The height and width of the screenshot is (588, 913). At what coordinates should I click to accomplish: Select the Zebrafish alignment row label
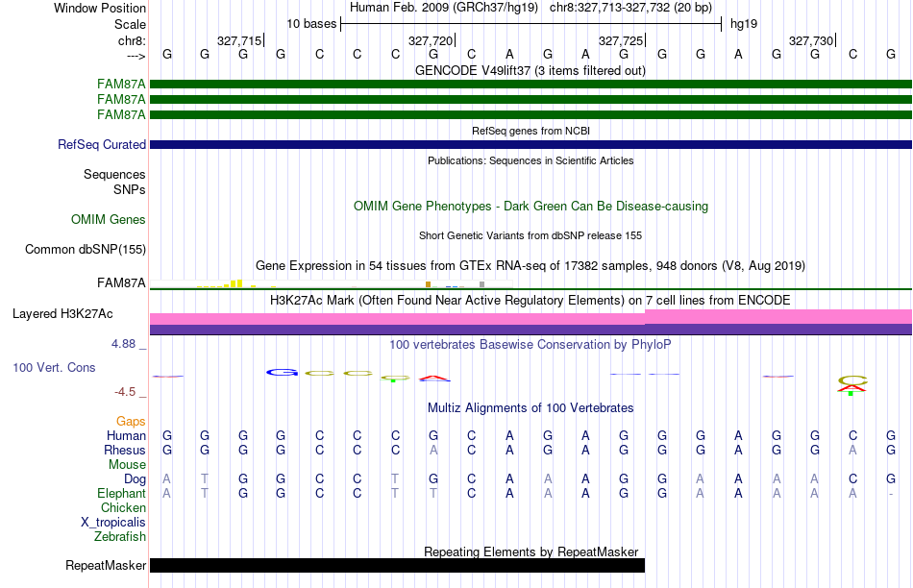120,536
